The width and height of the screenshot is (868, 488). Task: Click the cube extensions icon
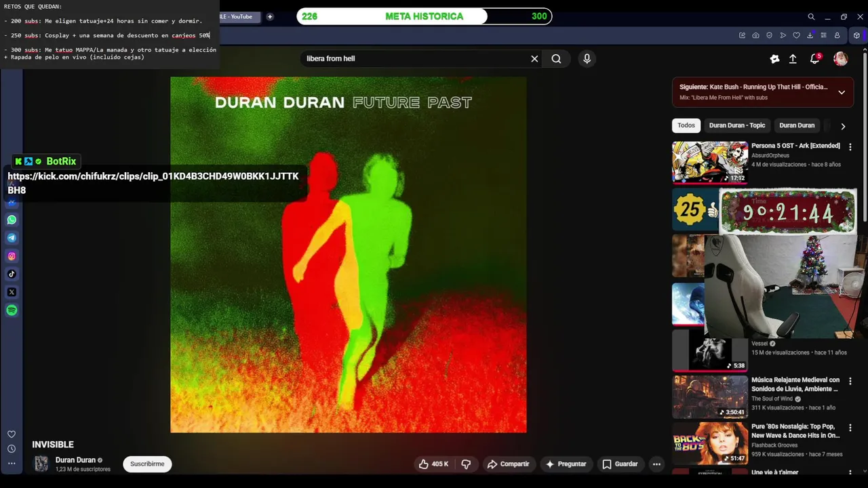(856, 35)
